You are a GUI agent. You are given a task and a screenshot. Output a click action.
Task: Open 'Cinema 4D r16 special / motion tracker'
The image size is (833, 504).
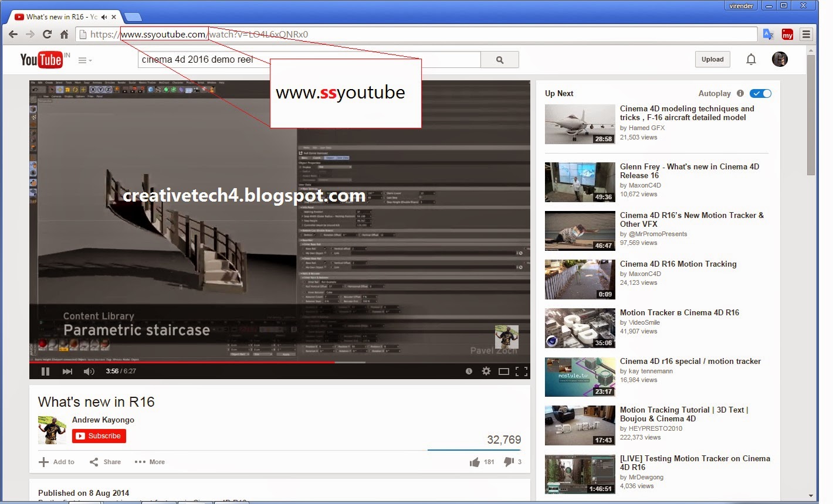[x=690, y=361]
